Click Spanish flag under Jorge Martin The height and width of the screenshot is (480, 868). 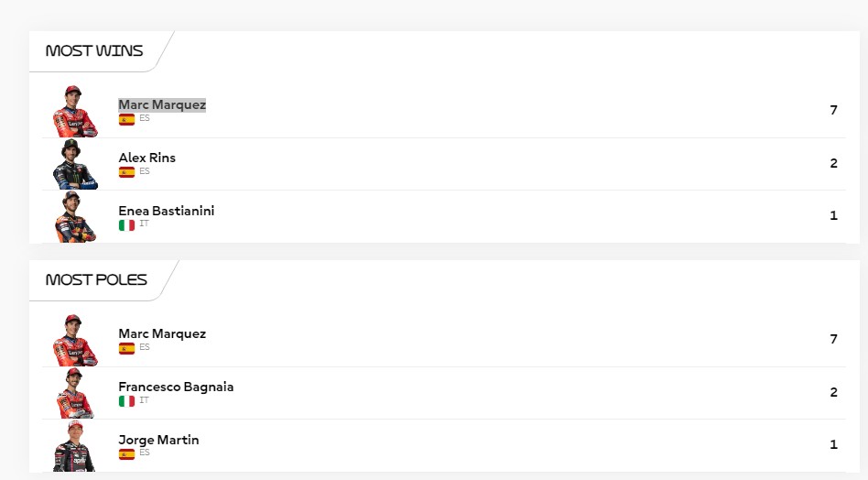(x=126, y=454)
